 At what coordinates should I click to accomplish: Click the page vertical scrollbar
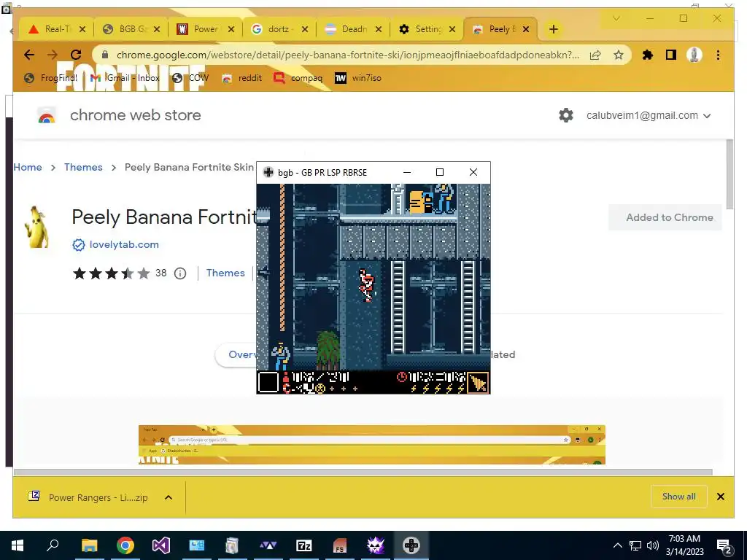click(729, 174)
